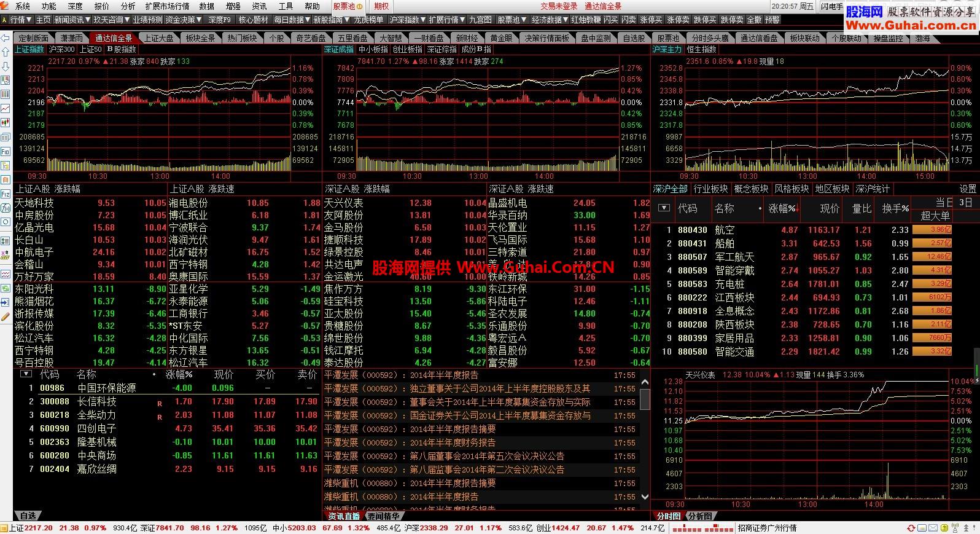The image size is (980, 534).
Task: Open news 平潭发展 2014年半年度财务报告
Action: point(480,442)
